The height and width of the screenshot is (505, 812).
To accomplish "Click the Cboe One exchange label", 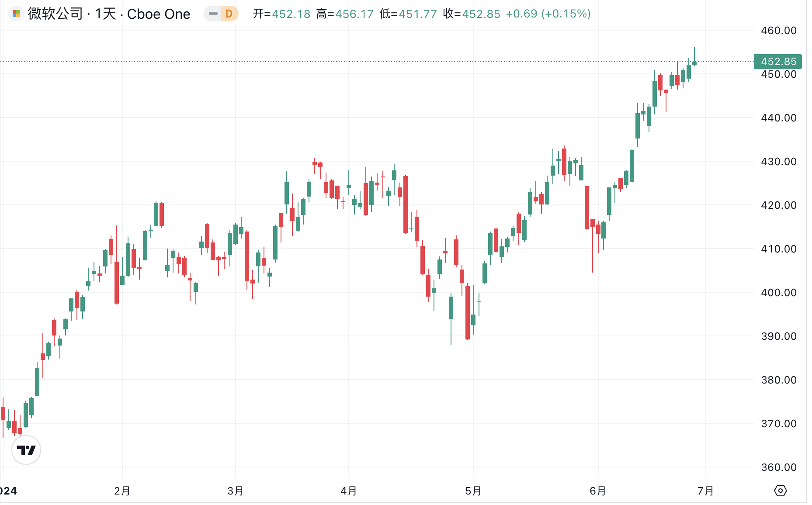I will coord(159,14).
